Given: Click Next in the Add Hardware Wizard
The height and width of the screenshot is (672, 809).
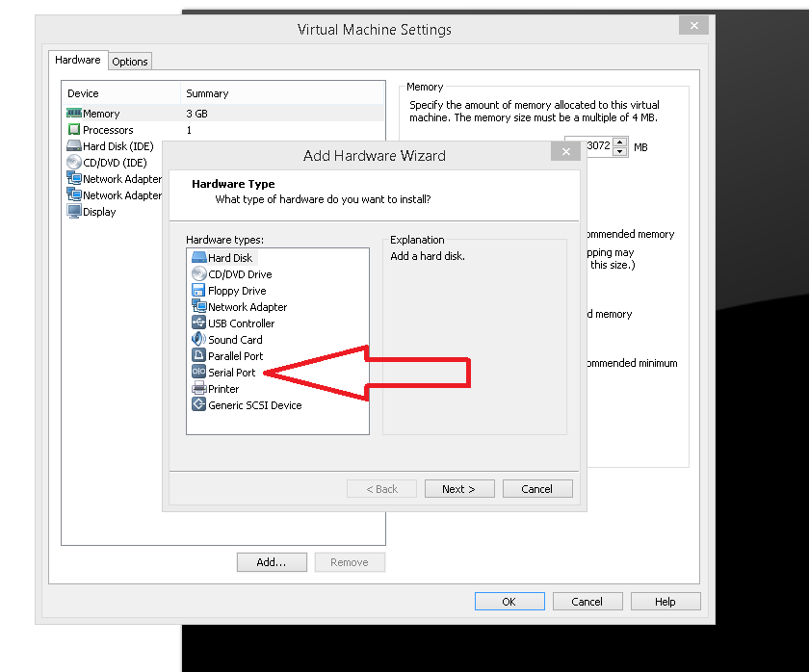Looking at the screenshot, I should click(459, 488).
